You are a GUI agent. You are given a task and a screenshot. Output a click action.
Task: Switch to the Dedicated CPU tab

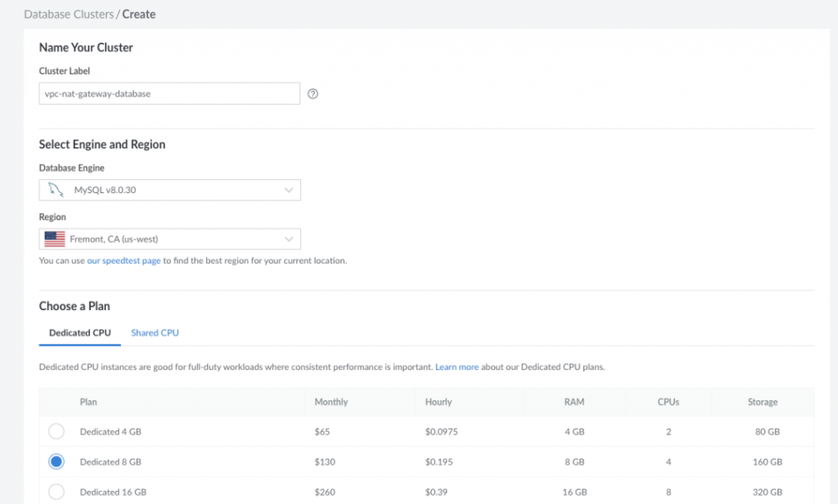click(x=80, y=333)
